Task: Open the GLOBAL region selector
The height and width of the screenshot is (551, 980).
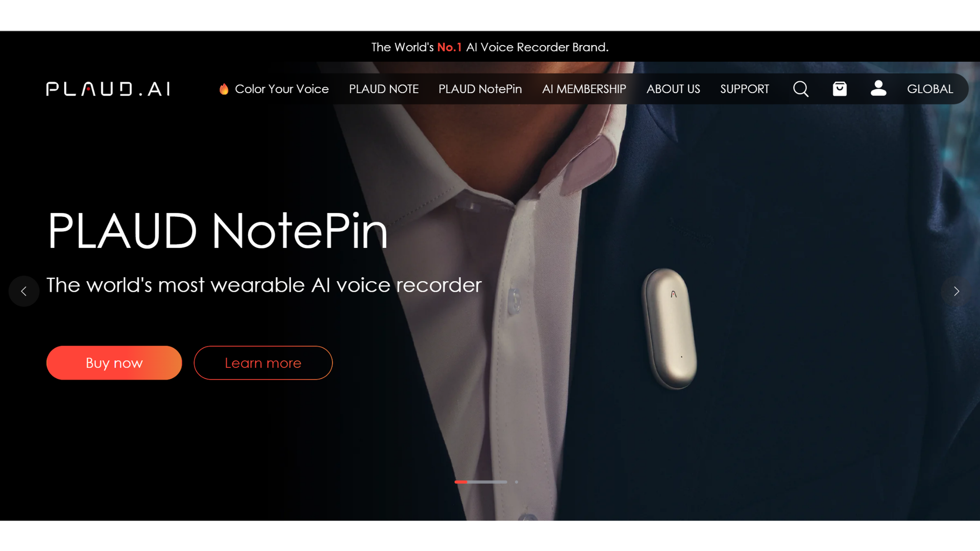Action: point(930,89)
